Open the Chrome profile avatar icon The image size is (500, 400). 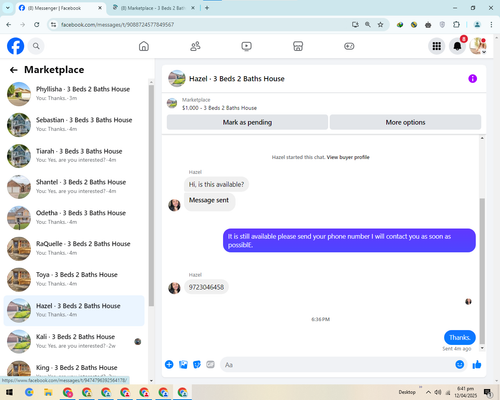(477, 25)
